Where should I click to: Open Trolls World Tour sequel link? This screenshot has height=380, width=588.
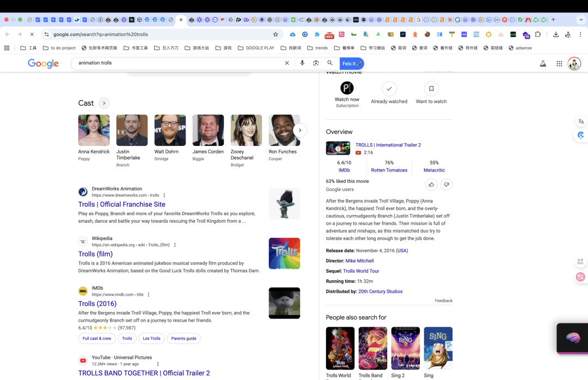click(x=361, y=271)
